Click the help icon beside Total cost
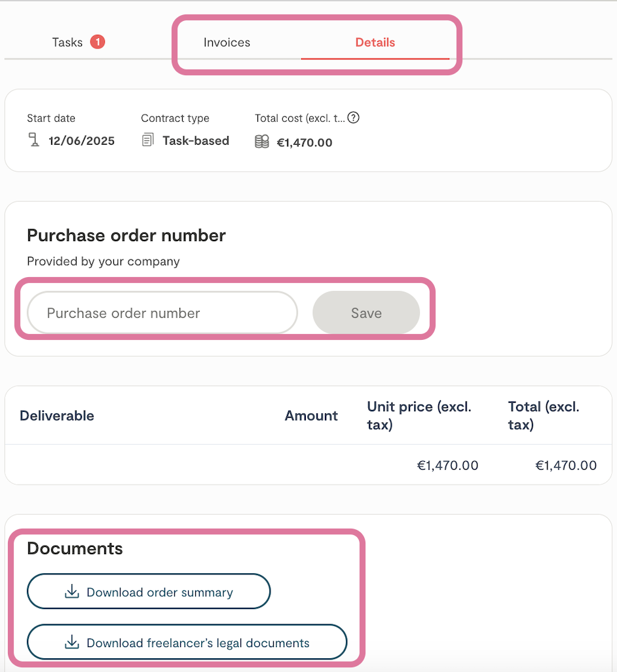The height and width of the screenshot is (672, 617). (354, 118)
